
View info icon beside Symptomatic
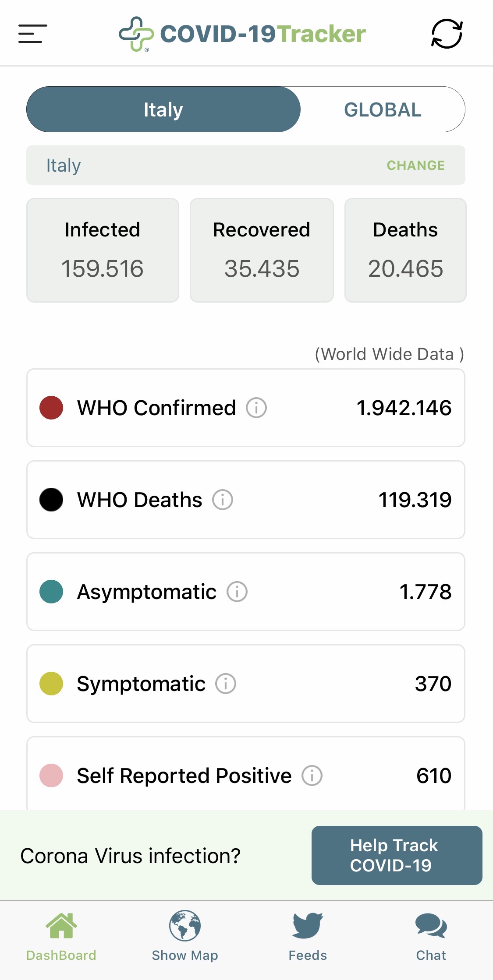pos(226,684)
